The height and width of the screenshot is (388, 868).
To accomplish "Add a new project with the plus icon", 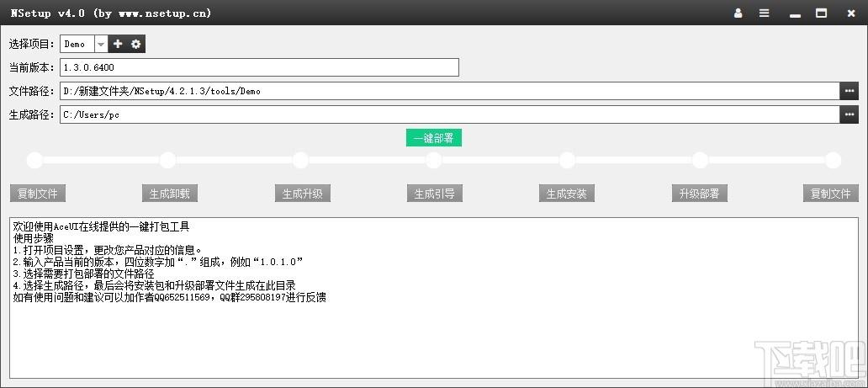I will [118, 44].
